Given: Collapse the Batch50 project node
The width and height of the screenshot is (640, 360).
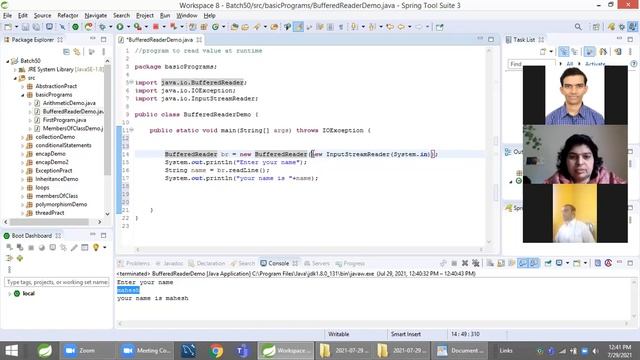Looking at the screenshot, I should [7, 61].
